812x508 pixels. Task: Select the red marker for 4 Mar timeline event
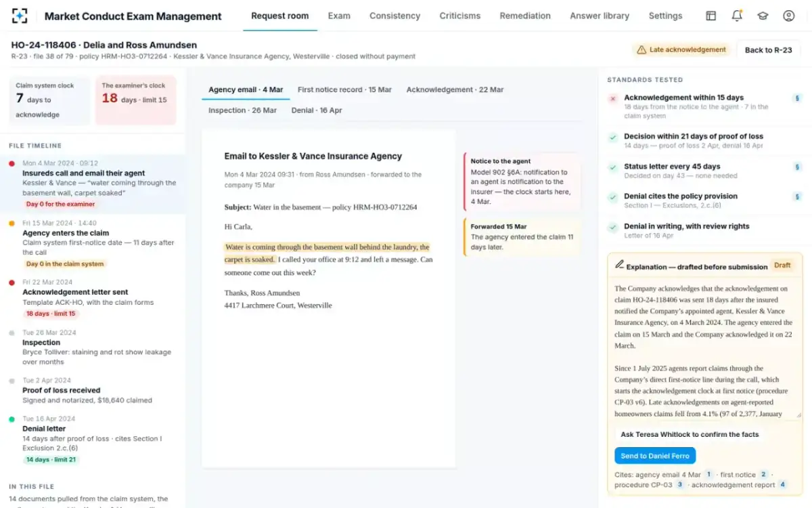click(12, 163)
